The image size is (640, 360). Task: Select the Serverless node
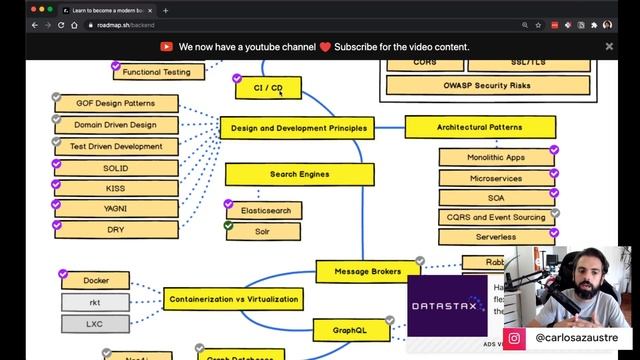click(496, 237)
